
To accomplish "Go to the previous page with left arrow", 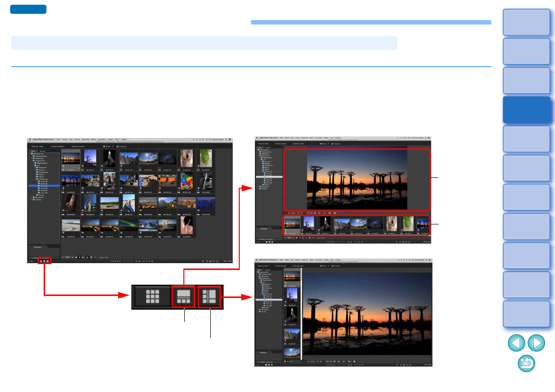I will pyautogui.click(x=516, y=343).
